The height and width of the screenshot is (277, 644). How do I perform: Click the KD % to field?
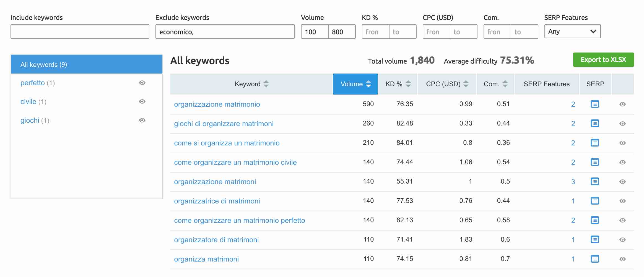coord(403,32)
